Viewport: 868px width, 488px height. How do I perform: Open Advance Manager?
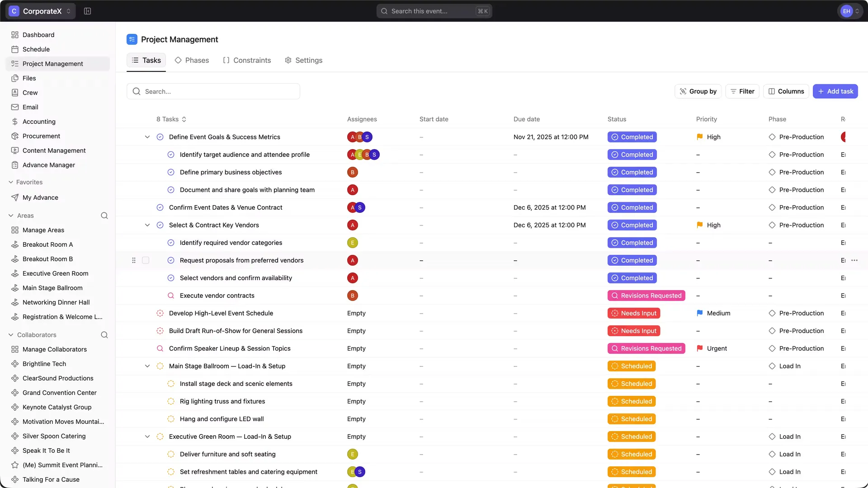pyautogui.click(x=58, y=165)
